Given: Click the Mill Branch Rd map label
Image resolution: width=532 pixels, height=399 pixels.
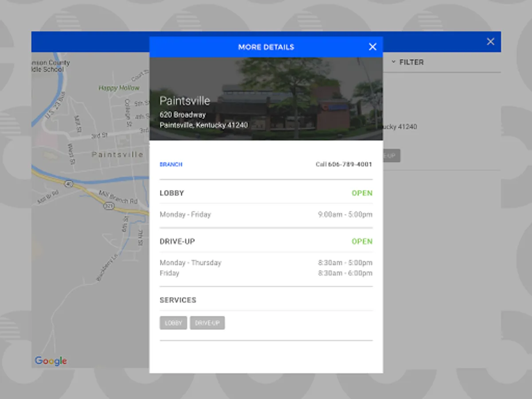Looking at the screenshot, I should pos(117,197).
